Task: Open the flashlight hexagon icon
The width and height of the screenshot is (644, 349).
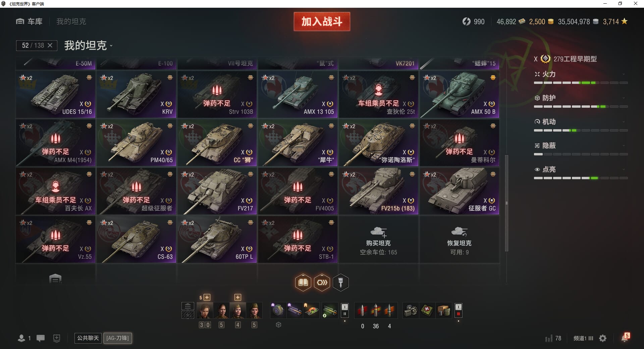Action: [341, 283]
